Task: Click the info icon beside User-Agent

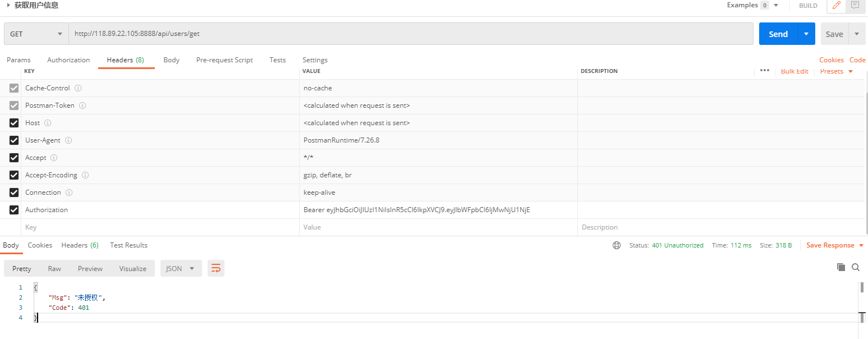Action: 68,140
